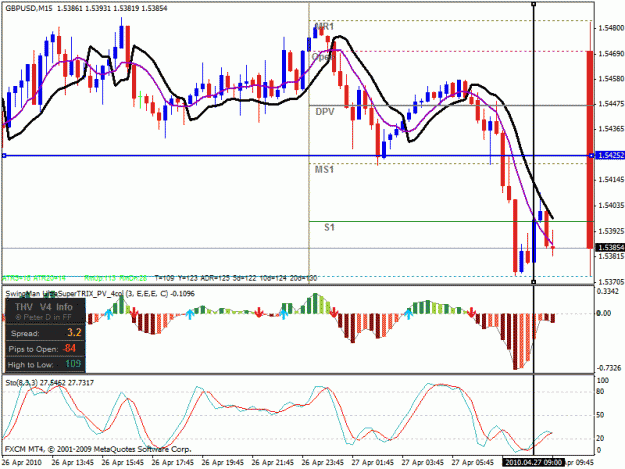Click the blue 1.54252 price tag
This screenshot has height=469, width=625.
[610, 155]
